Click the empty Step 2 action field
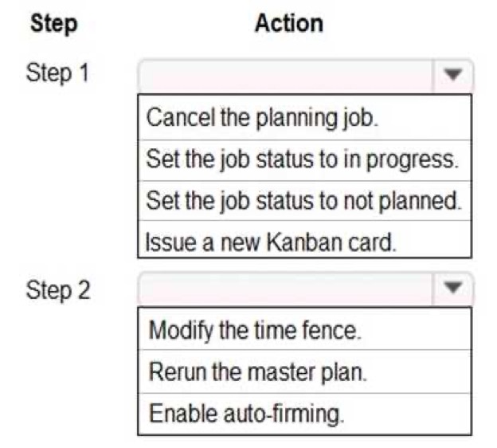The image size is (497, 448). pyautogui.click(x=286, y=288)
